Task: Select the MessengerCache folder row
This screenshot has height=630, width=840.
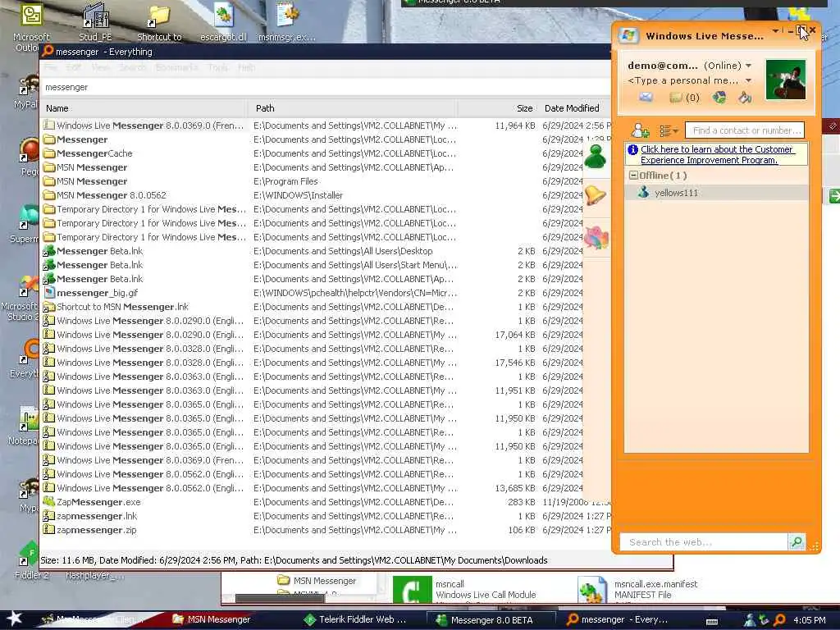Action: [312, 153]
